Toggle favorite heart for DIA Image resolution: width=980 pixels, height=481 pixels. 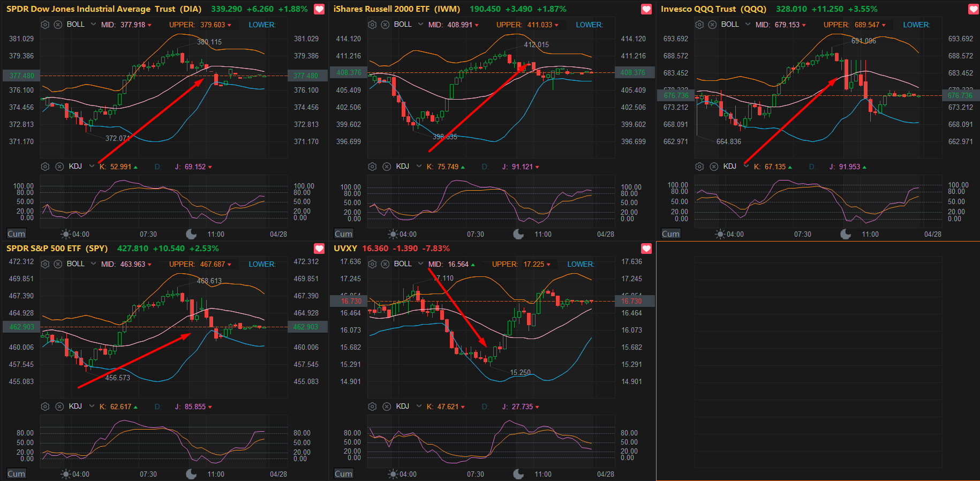(319, 9)
